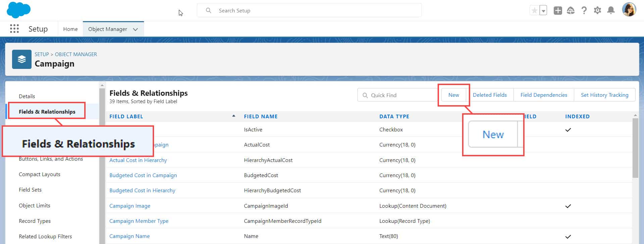
Task: Open the Campaign Image field
Action: [x=130, y=206]
